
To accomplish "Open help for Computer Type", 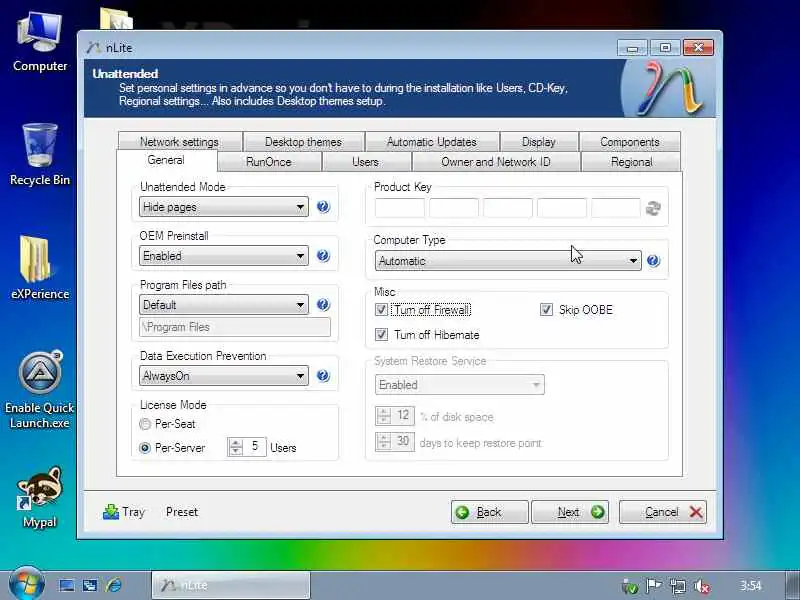I will [x=654, y=261].
